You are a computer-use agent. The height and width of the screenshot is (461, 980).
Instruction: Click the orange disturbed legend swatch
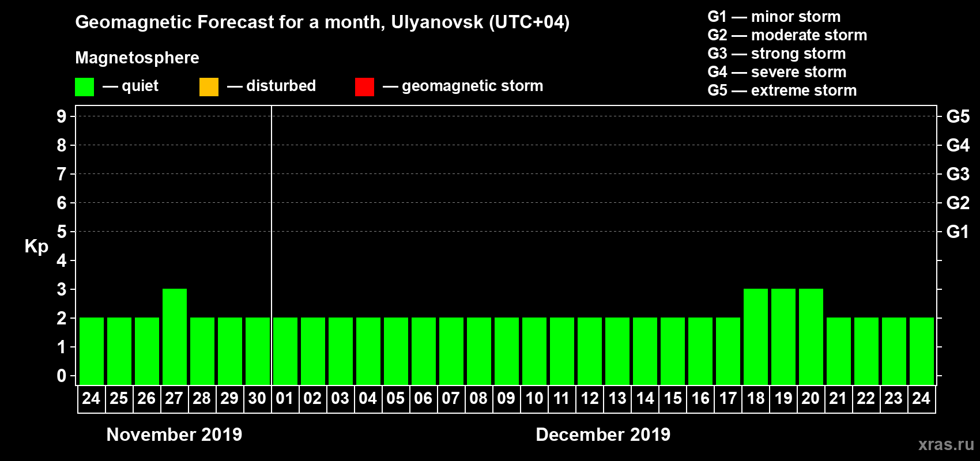coord(209,87)
